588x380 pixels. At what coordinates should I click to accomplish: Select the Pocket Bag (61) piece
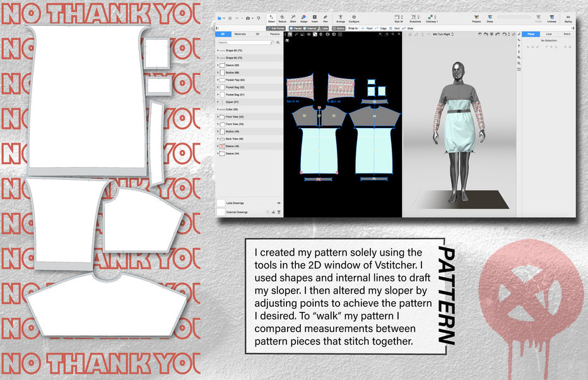tap(249, 95)
